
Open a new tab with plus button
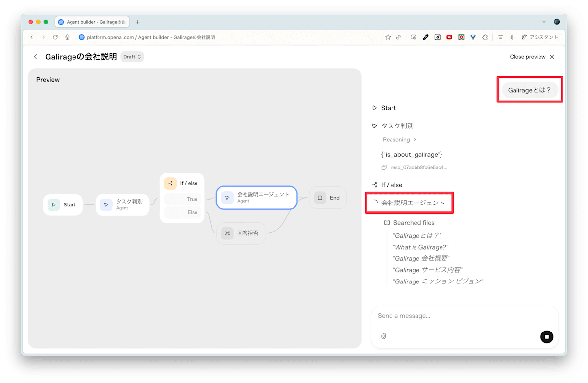[x=137, y=22]
